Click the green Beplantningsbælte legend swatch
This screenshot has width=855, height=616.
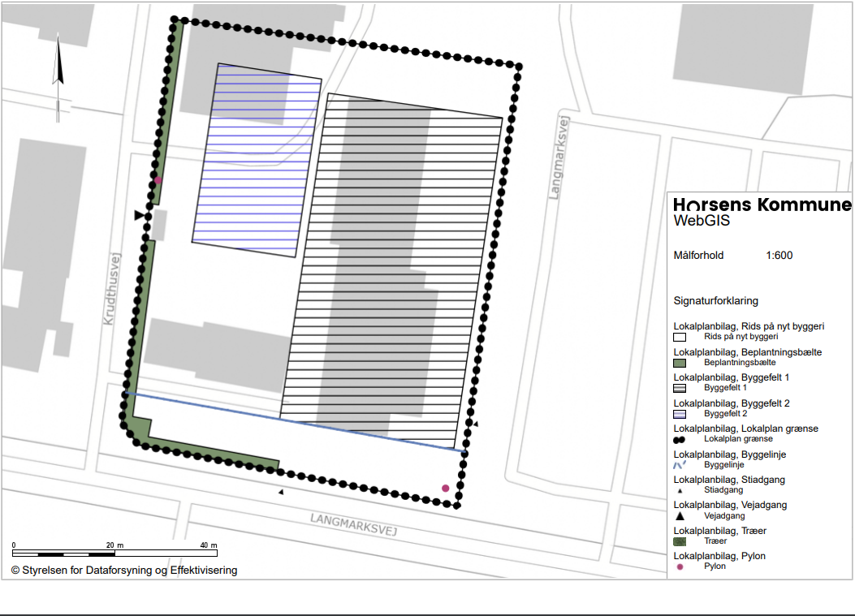680,363
